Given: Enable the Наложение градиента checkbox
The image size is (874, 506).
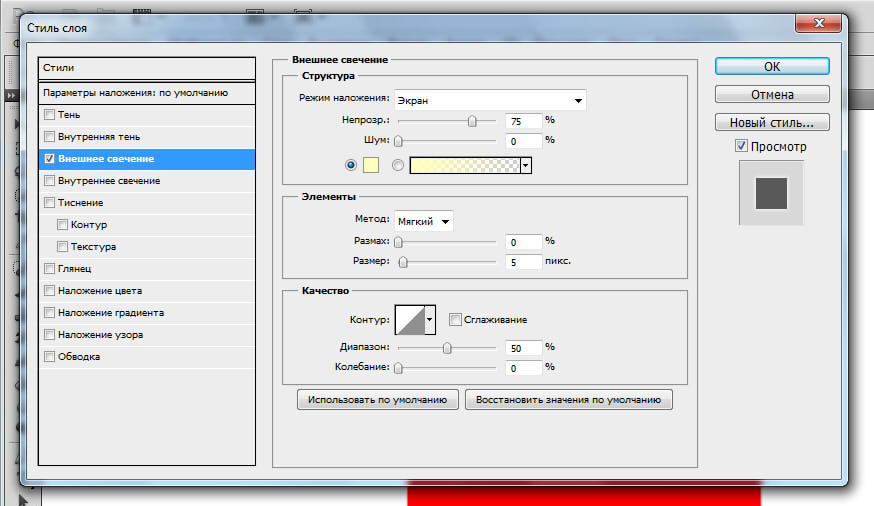Looking at the screenshot, I should click(x=50, y=313).
